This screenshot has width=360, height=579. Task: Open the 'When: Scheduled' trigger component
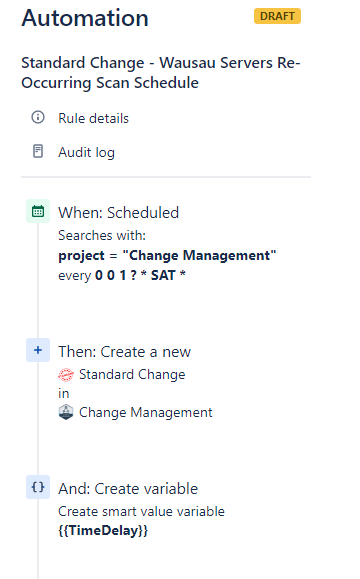[119, 213]
